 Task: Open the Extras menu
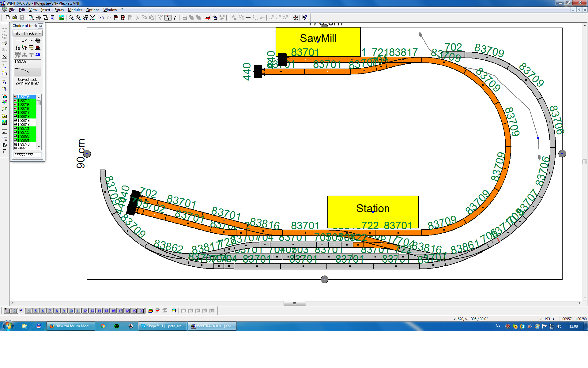[59, 10]
